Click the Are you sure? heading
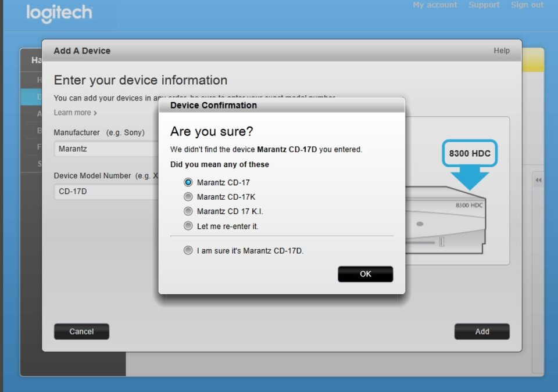558x392 pixels. point(212,132)
